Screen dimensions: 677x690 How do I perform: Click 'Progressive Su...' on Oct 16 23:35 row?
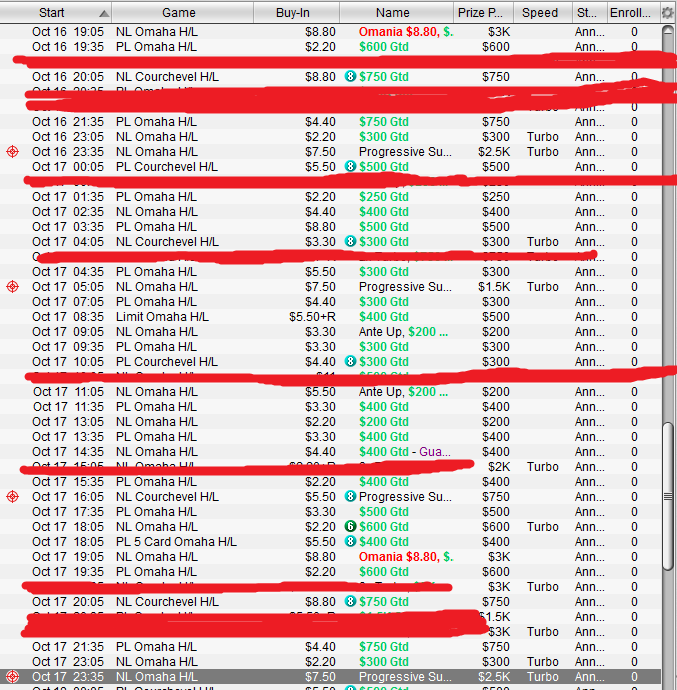click(405, 152)
